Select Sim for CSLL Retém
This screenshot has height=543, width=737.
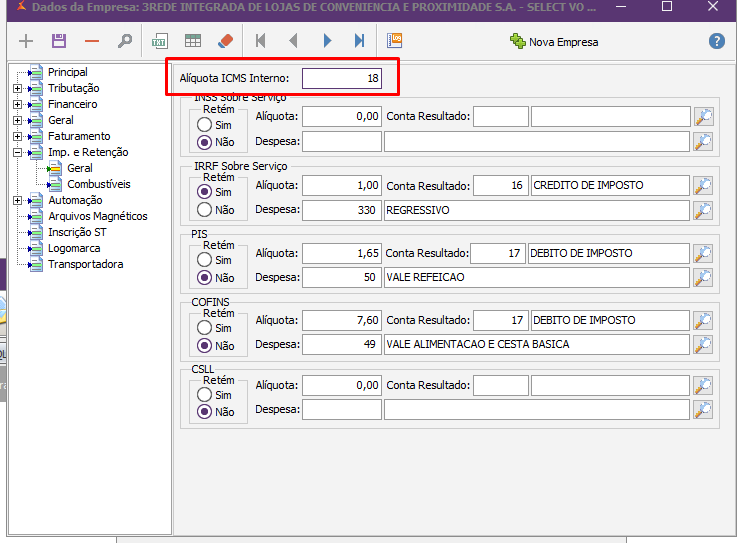click(x=204, y=394)
